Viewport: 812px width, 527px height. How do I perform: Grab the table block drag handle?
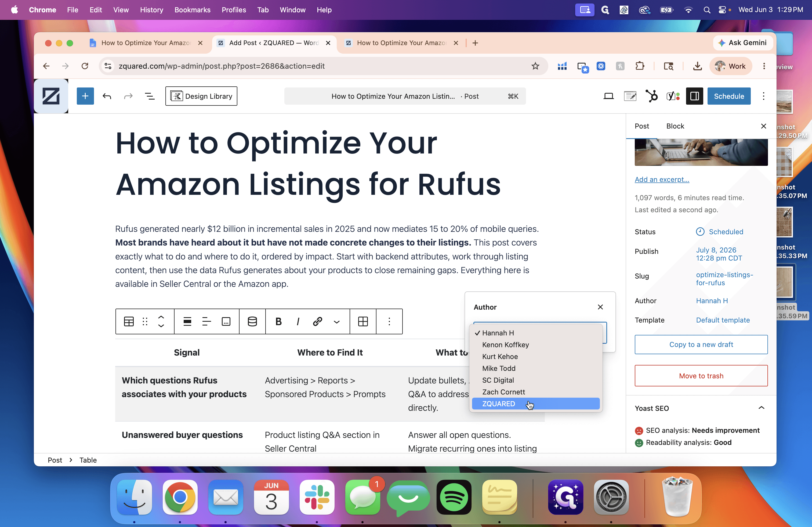pyautogui.click(x=145, y=321)
